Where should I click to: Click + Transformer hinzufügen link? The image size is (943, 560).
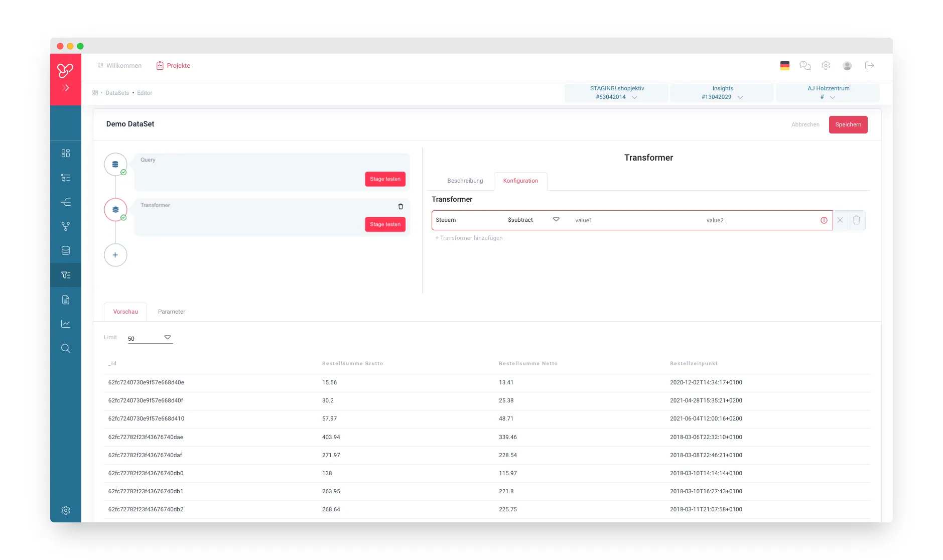469,238
